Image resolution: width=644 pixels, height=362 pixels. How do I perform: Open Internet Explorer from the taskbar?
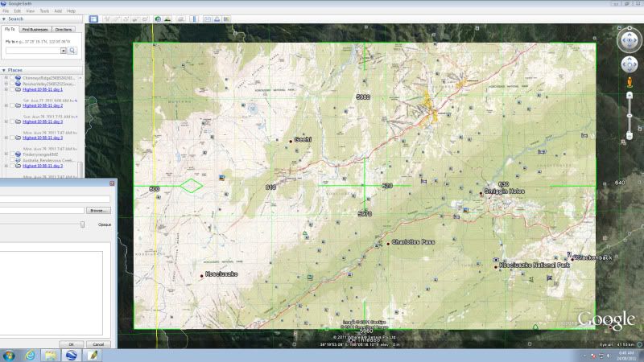(30, 355)
